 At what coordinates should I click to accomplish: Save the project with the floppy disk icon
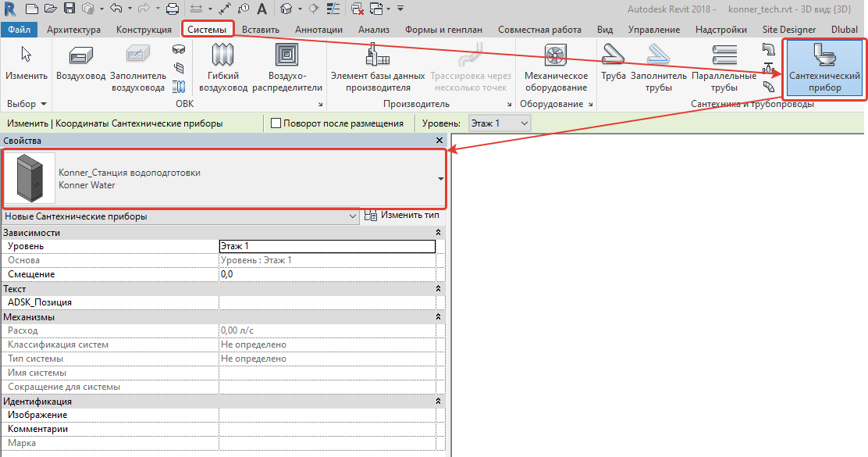point(69,9)
